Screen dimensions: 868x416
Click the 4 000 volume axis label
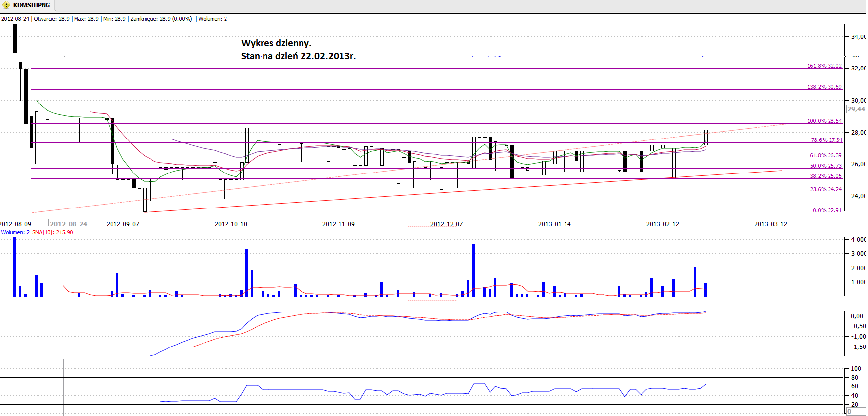[x=859, y=240]
